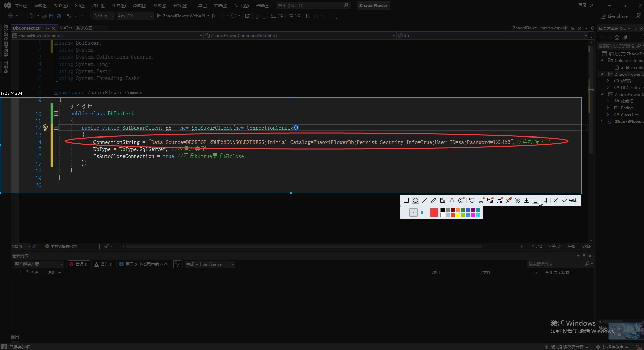
Task: Expand the Entitys folder in solution explorer
Action: (608, 108)
